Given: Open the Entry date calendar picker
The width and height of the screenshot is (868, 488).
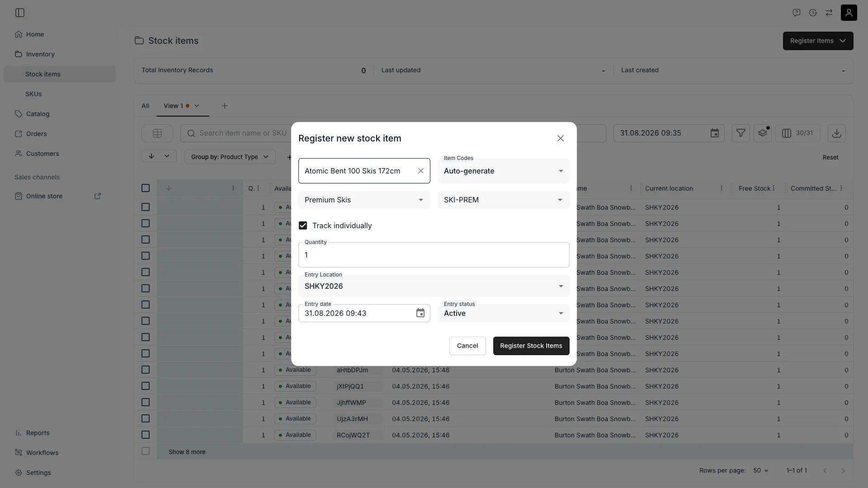Looking at the screenshot, I should point(420,313).
